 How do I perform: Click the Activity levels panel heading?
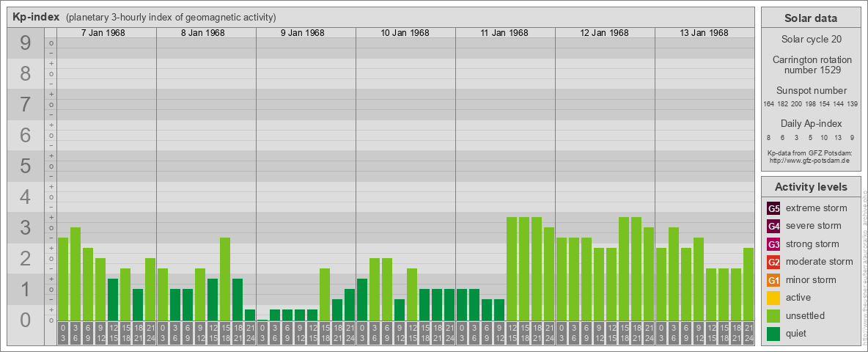(x=811, y=187)
